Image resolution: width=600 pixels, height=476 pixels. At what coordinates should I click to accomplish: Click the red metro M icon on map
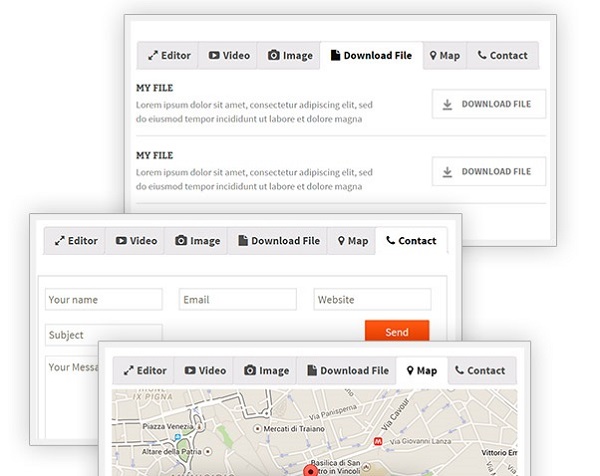click(x=378, y=442)
